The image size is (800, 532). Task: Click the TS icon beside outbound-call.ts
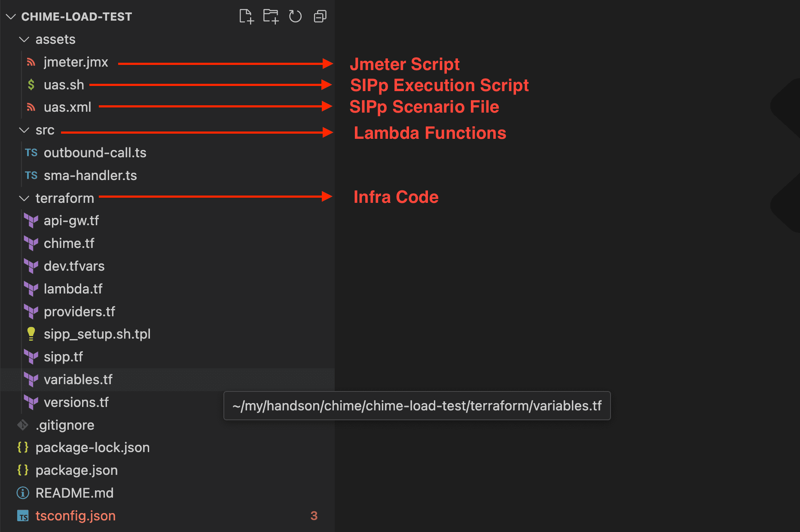point(31,153)
